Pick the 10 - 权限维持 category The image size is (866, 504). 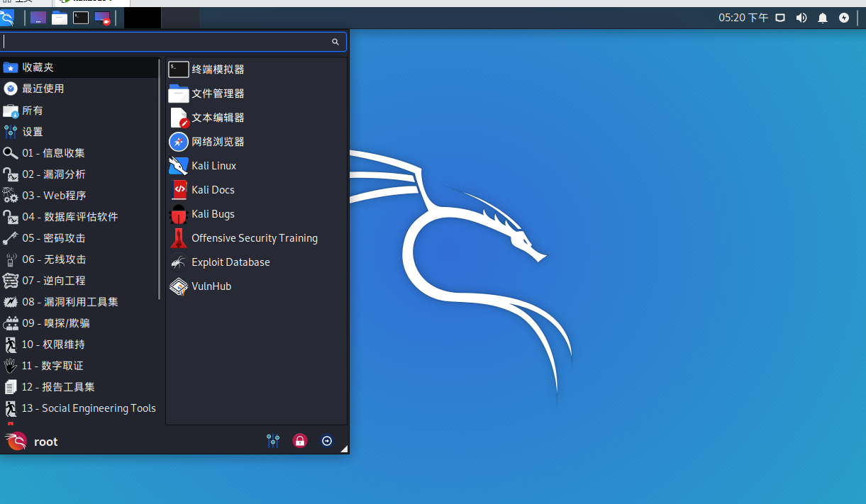coord(80,345)
